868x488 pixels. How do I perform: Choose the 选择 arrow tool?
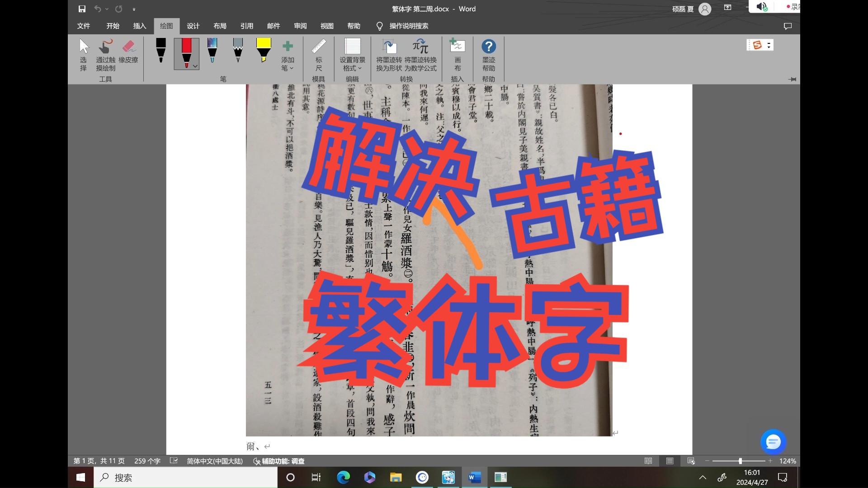[84, 54]
